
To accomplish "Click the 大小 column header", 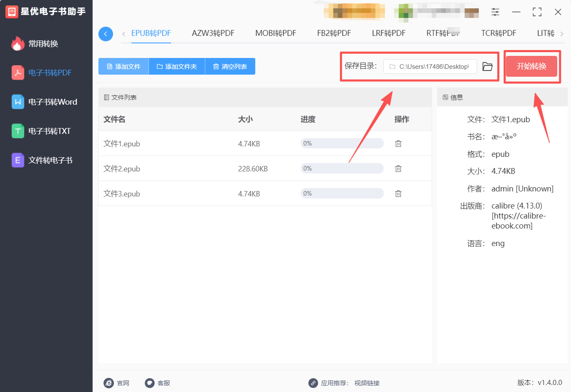I will [x=245, y=119].
